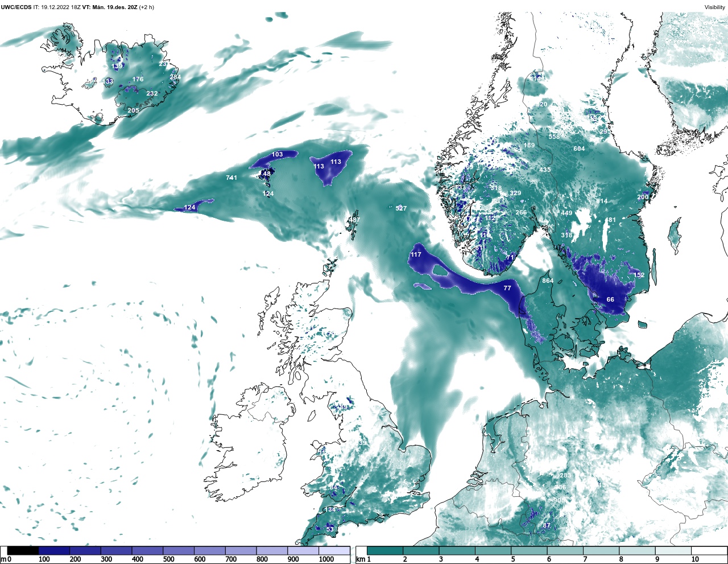
Task: Click the '152' value on Sweden's east coast
Action: (639, 275)
